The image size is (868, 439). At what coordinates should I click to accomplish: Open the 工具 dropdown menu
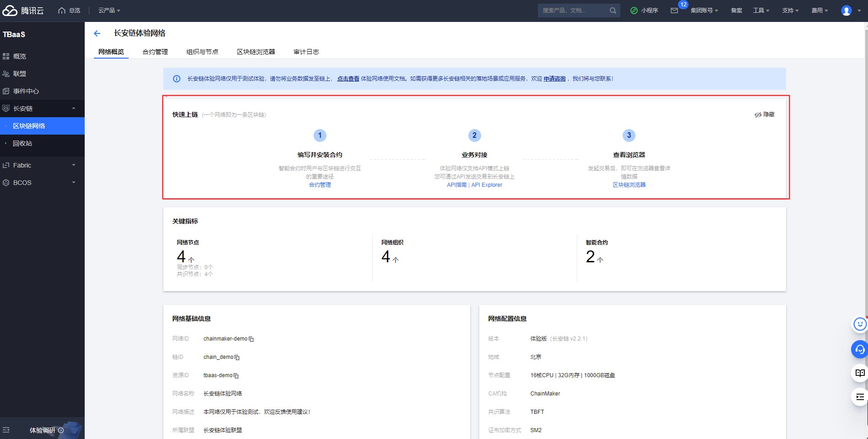(x=761, y=11)
